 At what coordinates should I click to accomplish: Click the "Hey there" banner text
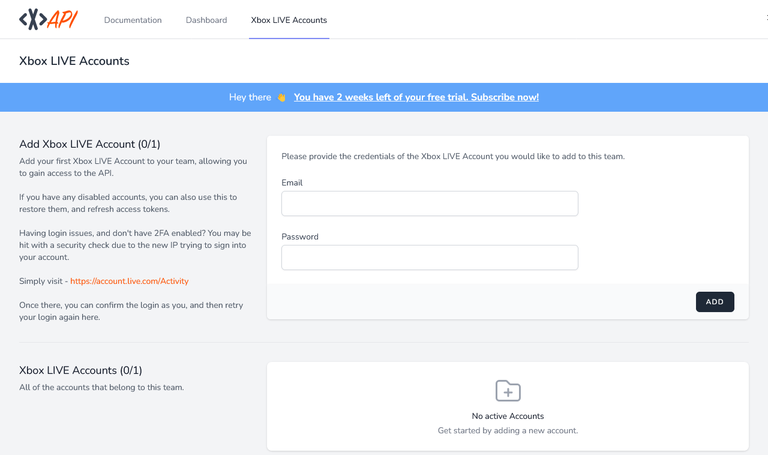coord(250,97)
